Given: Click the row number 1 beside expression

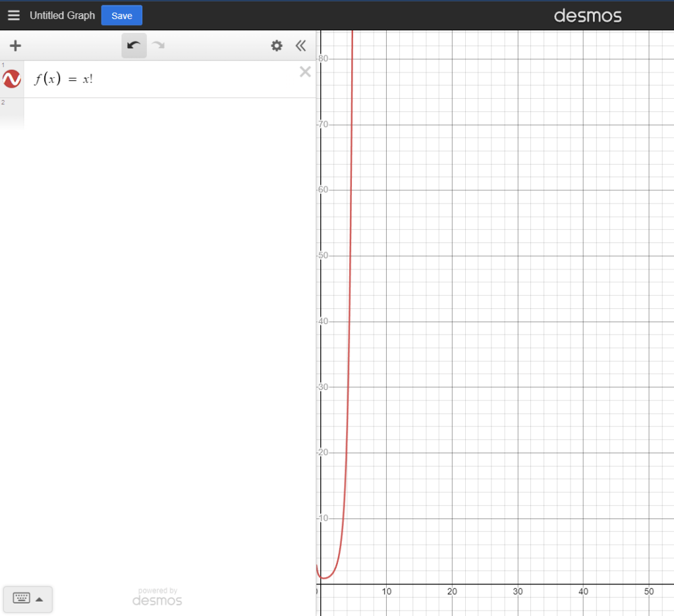Looking at the screenshot, I should pos(3,65).
